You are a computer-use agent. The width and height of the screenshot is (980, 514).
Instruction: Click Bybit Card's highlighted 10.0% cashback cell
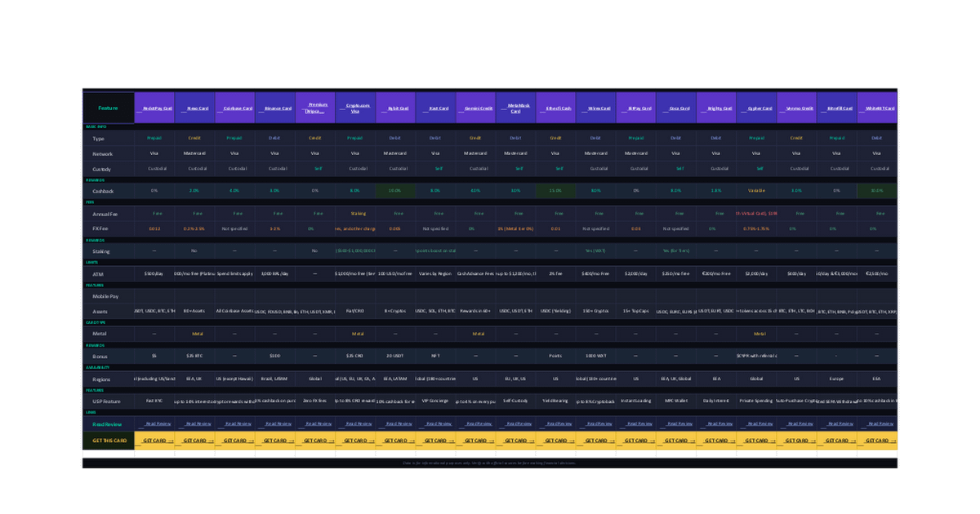pyautogui.click(x=395, y=190)
